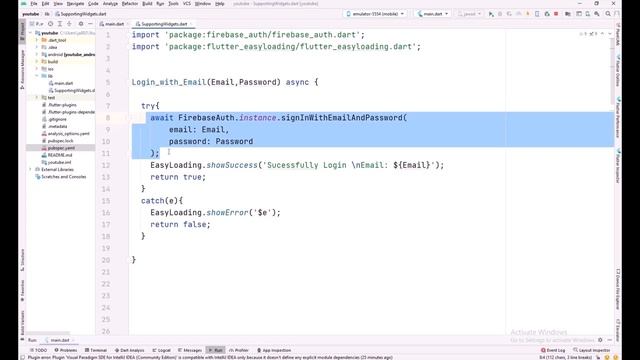
Task: Open the TODO tool window
Action: [x=39, y=350]
